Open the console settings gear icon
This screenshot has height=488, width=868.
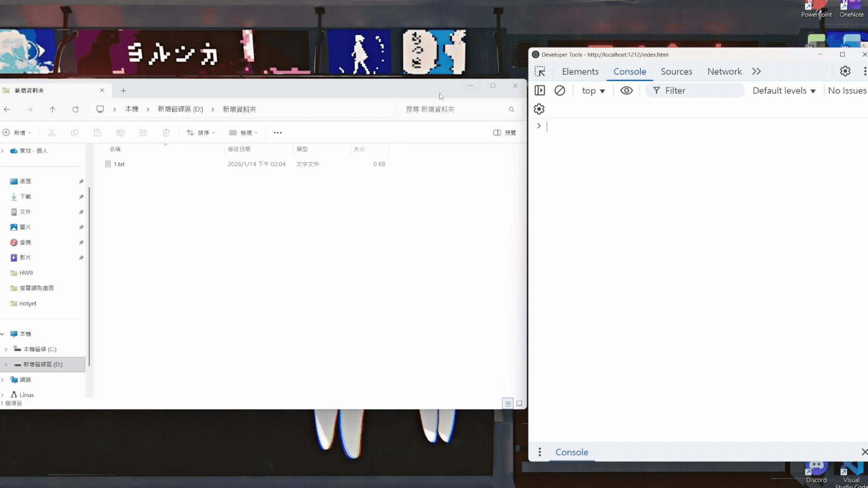[538, 108]
